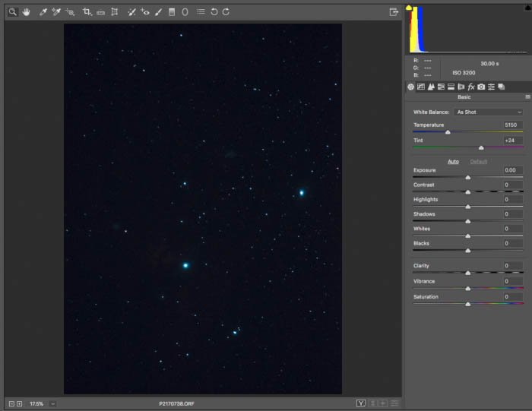Select the Straighten tool
This screenshot has height=411, width=532.
101,13
